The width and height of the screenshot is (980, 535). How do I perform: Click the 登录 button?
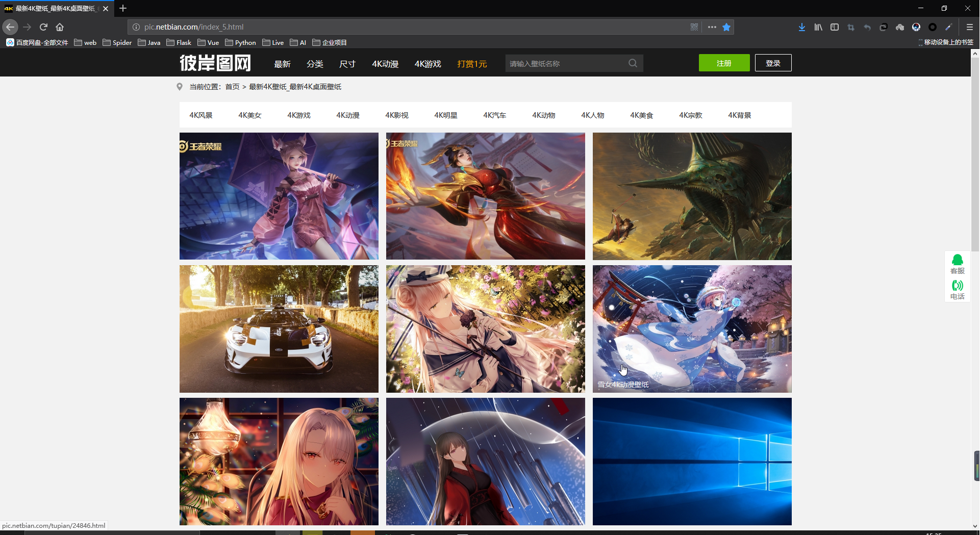pos(773,63)
